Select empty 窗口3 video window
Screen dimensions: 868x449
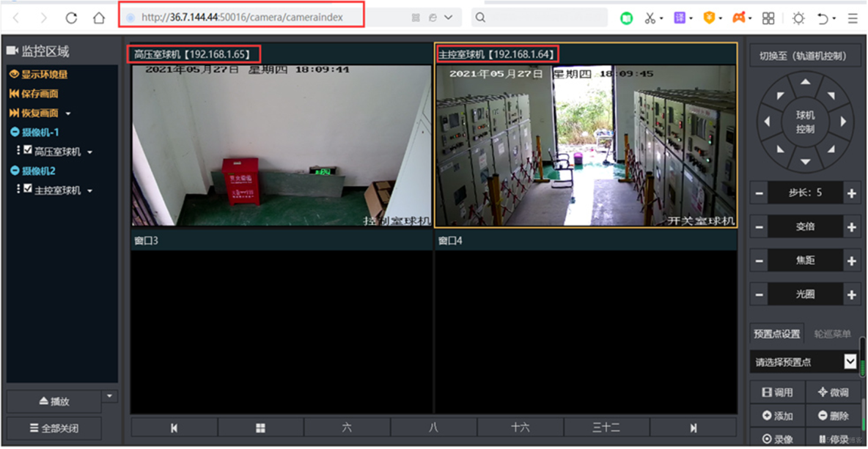(x=282, y=331)
